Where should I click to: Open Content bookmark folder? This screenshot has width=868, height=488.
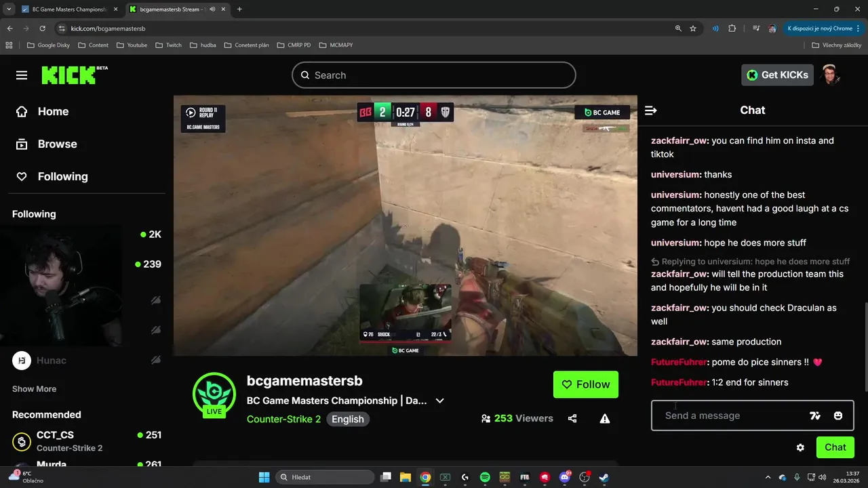coord(93,45)
